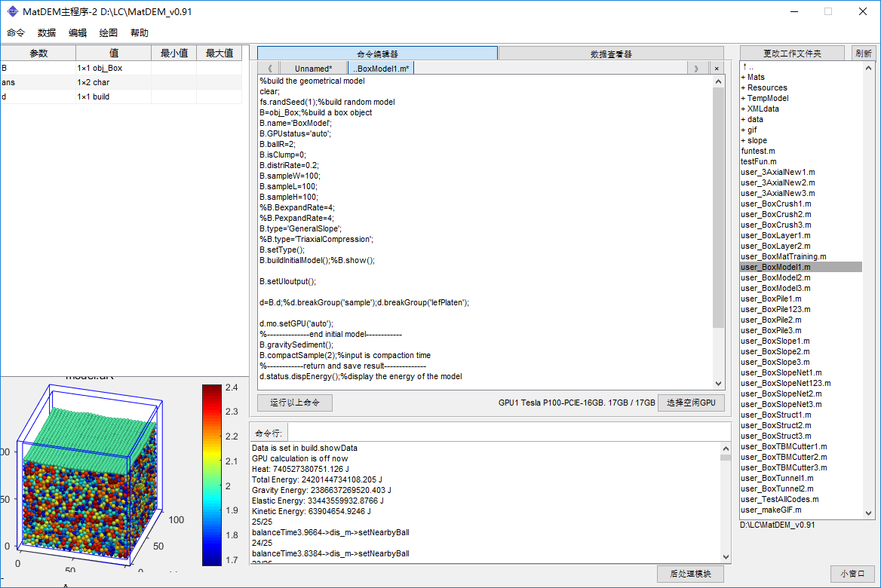Select the Unnamed* editor tab
This screenshot has width=881, height=588.
[x=313, y=69]
